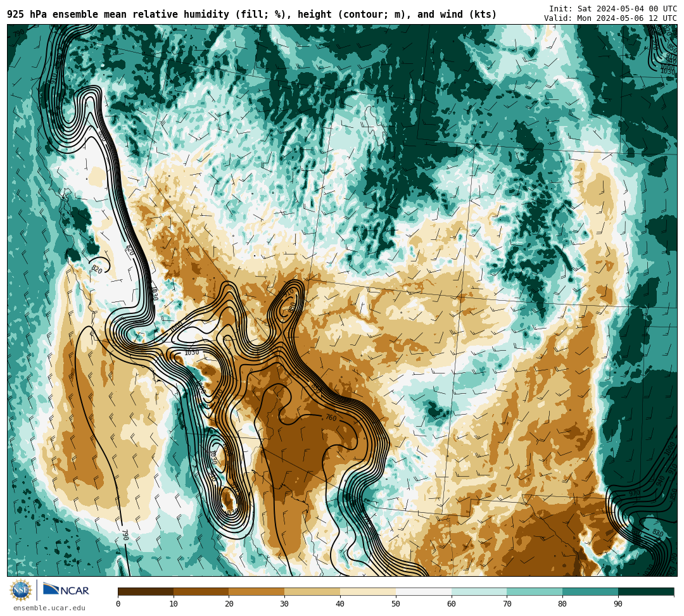Click the plot title '925 hPa ensemble mean relative humidity'
Viewport: 684px width, 616px height.
(x=120, y=15)
